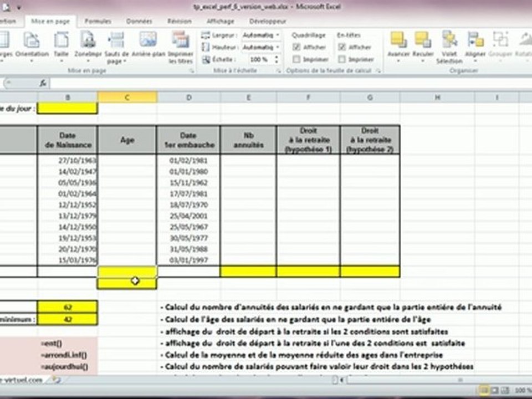Select column C header
The image size is (532, 399).
[127, 98]
